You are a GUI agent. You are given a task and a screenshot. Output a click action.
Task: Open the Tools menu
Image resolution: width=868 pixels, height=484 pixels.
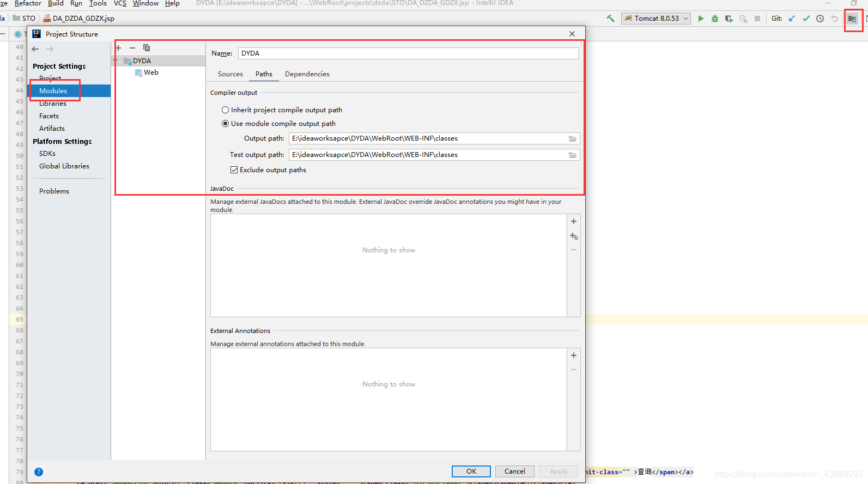tap(98, 3)
